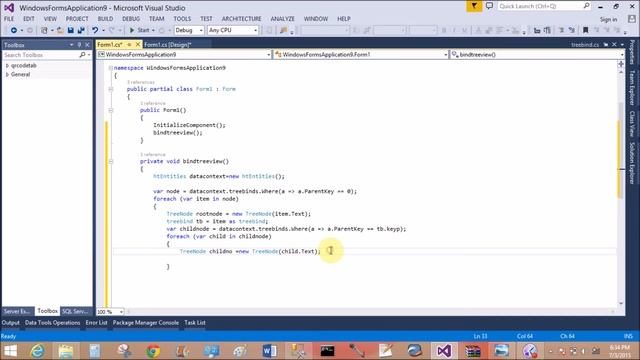Viewport: 640px width, 360px height.
Task: Pin the Form1.cs tab
Action: [x=129, y=44]
